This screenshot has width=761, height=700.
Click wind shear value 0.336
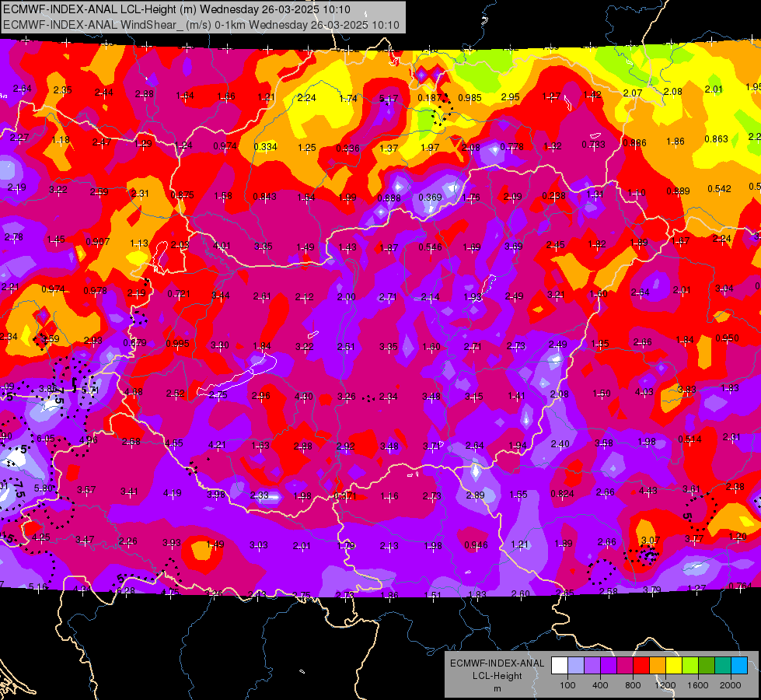click(x=348, y=148)
